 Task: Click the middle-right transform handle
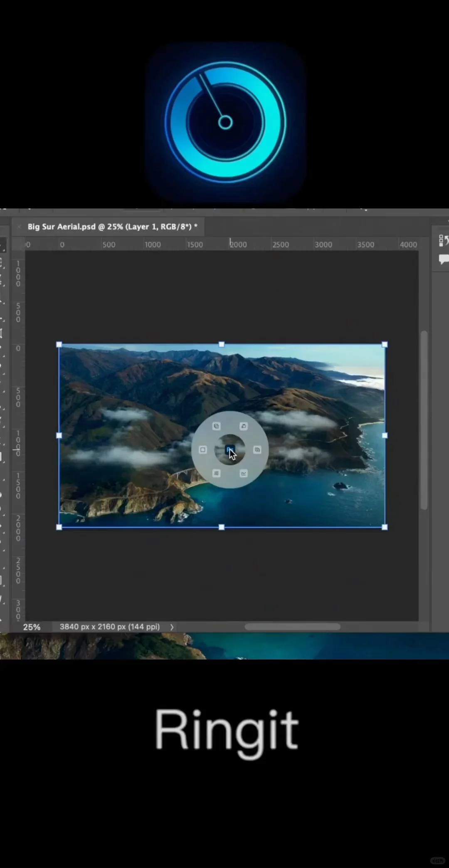[x=385, y=436]
